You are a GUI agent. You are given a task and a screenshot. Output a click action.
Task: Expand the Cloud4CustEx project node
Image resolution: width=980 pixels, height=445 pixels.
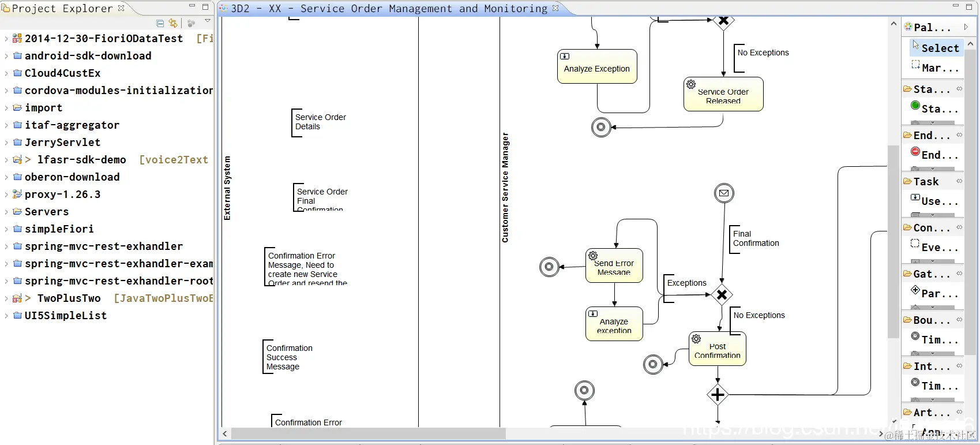[x=6, y=73]
